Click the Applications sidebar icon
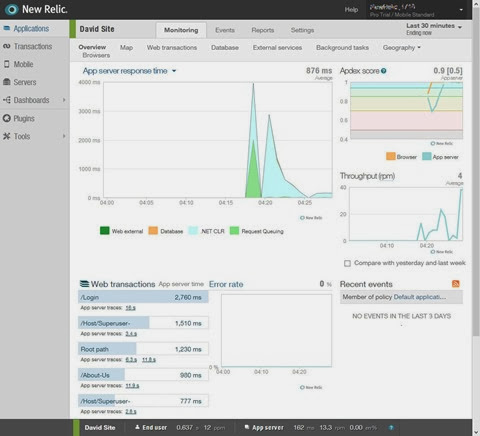This screenshot has width=480, height=436. tap(6, 28)
